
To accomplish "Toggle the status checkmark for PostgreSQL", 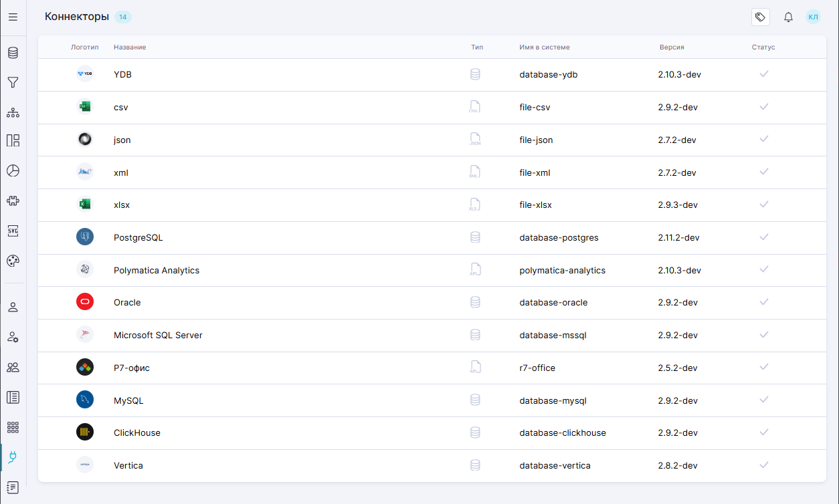I will 763,237.
